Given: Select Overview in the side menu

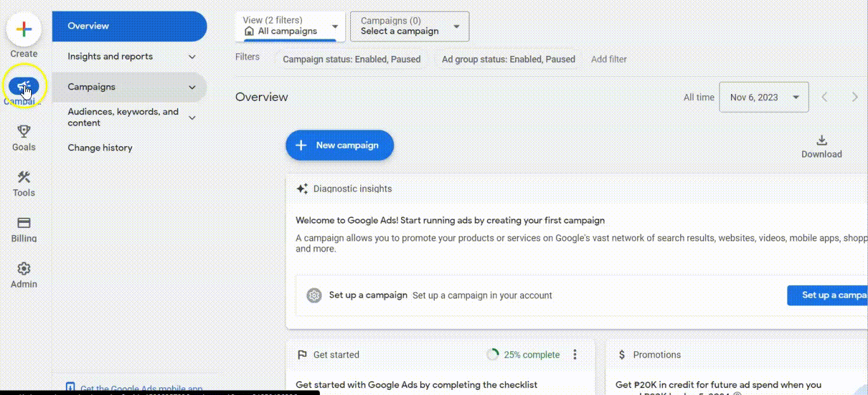Looking at the screenshot, I should click(x=129, y=26).
